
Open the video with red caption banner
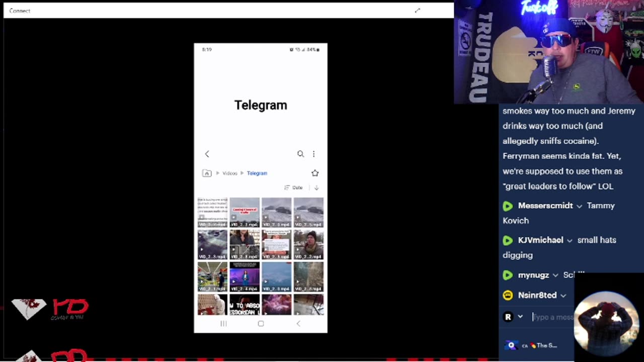[x=245, y=212]
